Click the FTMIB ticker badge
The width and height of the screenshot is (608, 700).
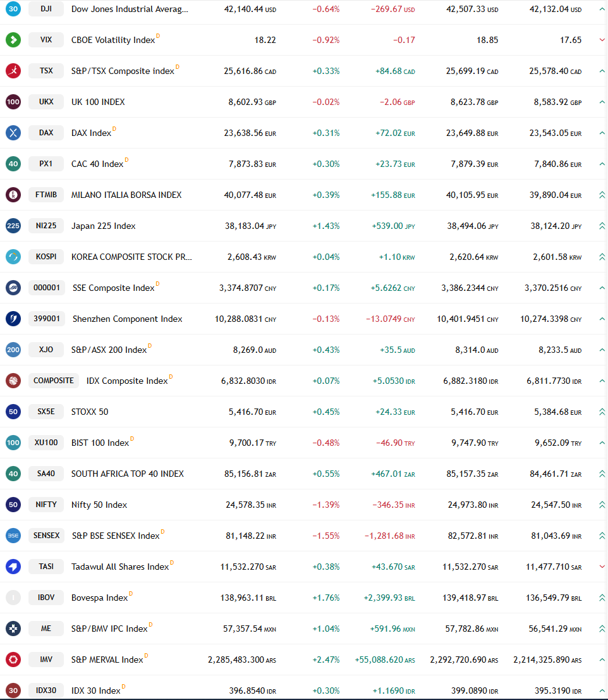(46, 195)
